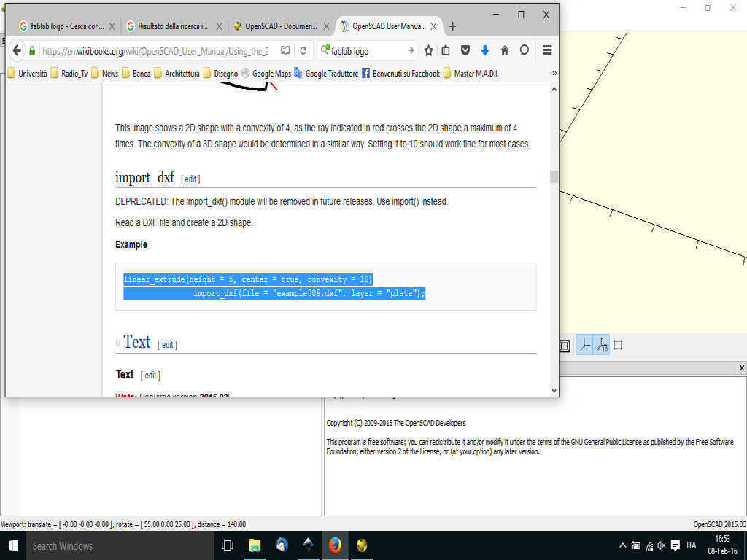Show hidden system tray icons
Viewport: 747px width, 560px height.
(623, 545)
